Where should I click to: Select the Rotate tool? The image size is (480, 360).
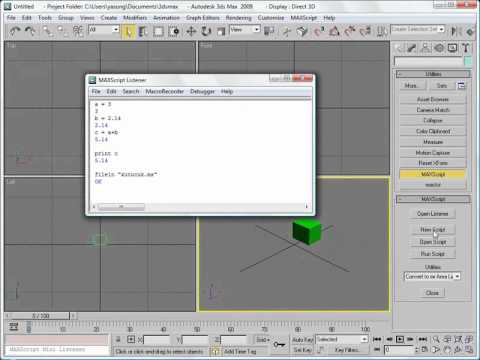click(206, 31)
